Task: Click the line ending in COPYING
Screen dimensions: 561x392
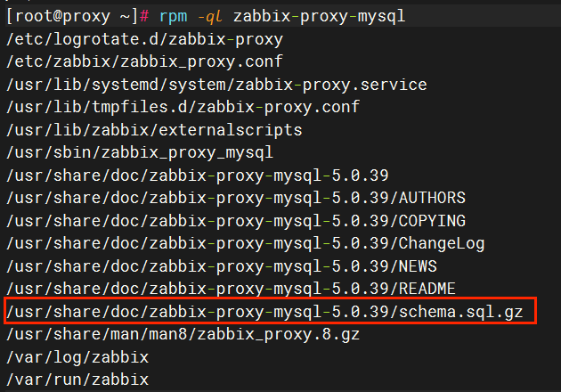Action: coord(236,221)
